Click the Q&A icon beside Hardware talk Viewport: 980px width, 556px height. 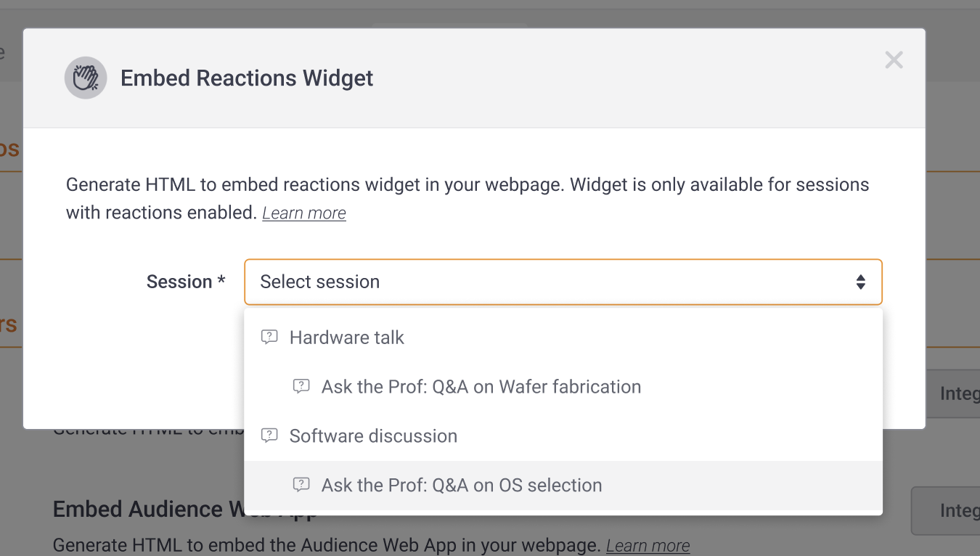(x=269, y=338)
